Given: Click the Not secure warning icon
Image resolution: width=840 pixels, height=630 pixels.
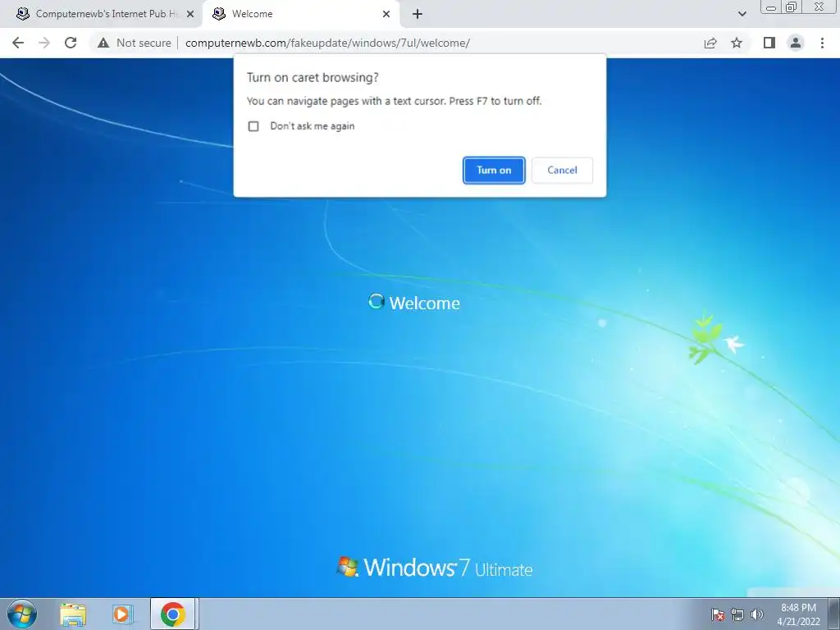Looking at the screenshot, I should pos(103,43).
